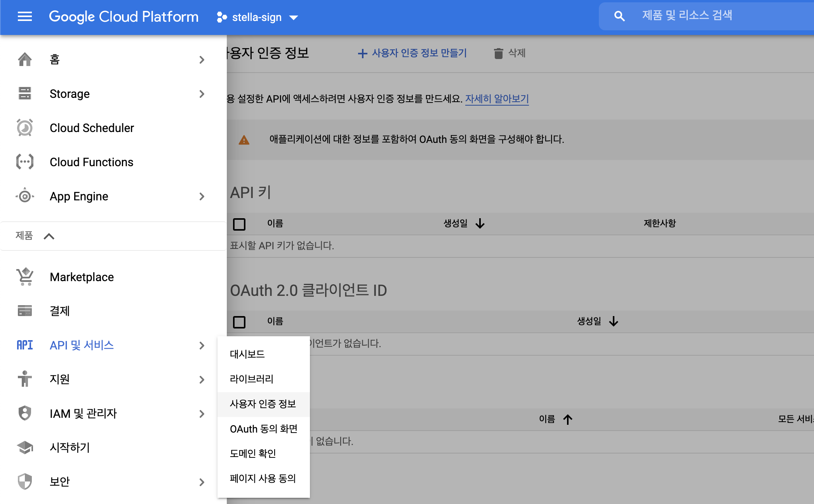Open the 자세히 알아보기 link

coord(497,99)
